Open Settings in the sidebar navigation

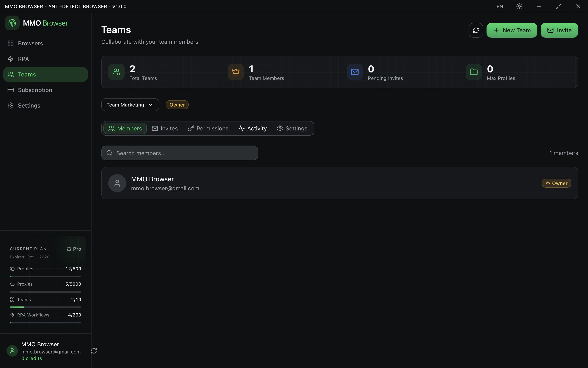[46, 105]
